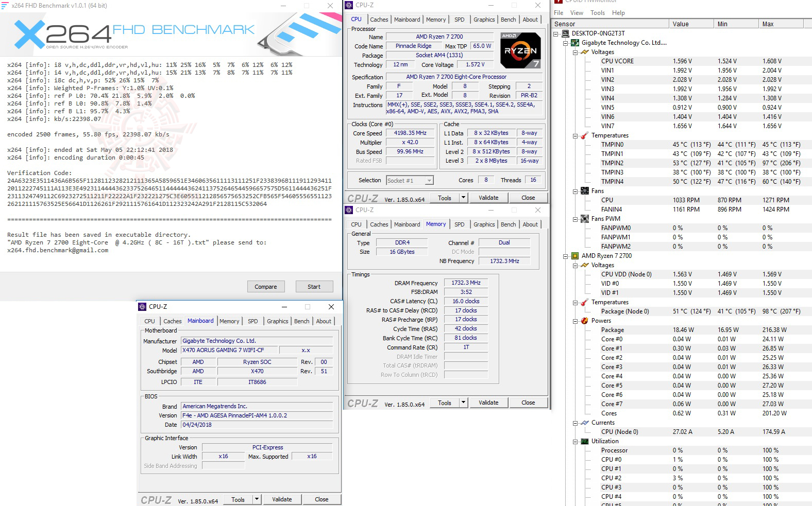Open the HWMonitor File menu
The image size is (812, 506).
(x=559, y=13)
